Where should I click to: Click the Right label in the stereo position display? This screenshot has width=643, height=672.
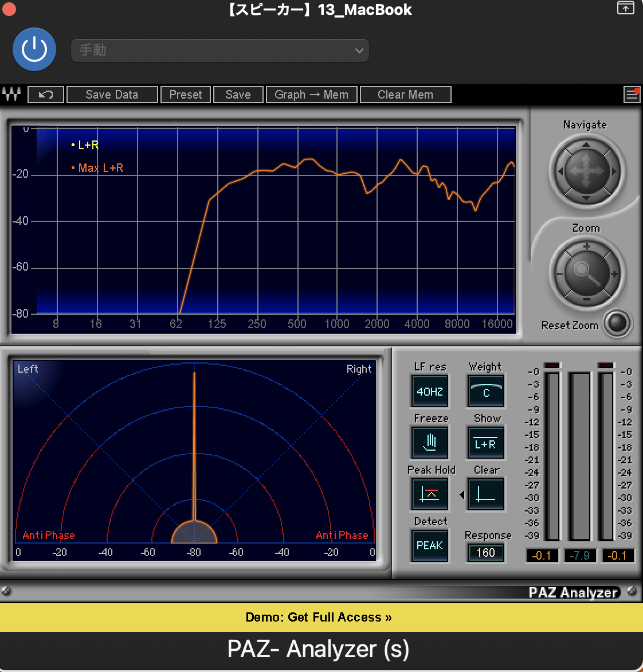[359, 369]
